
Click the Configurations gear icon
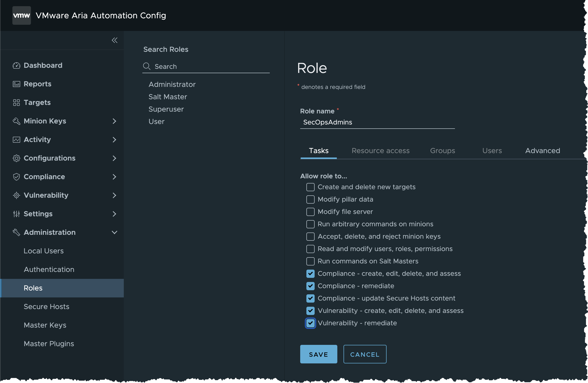pos(17,158)
